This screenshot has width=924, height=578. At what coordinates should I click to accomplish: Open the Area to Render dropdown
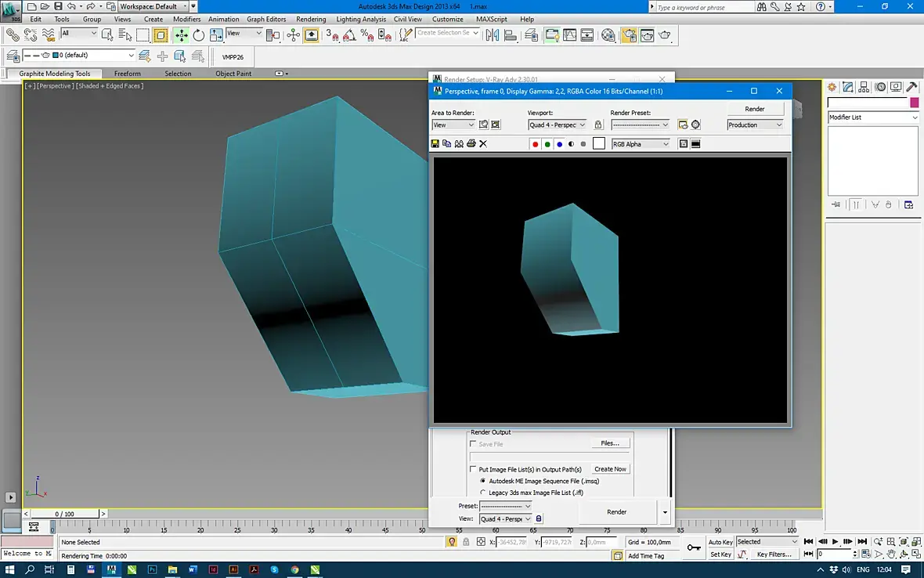coord(453,125)
